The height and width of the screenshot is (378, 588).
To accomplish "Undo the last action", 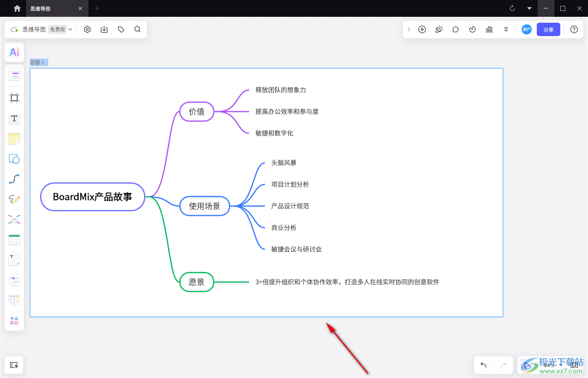I will click(483, 365).
